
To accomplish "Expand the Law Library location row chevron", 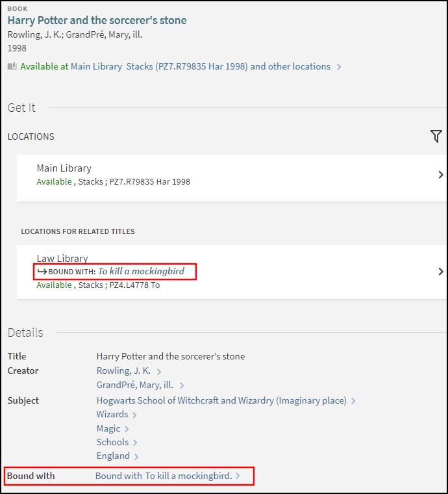I will click(440, 271).
